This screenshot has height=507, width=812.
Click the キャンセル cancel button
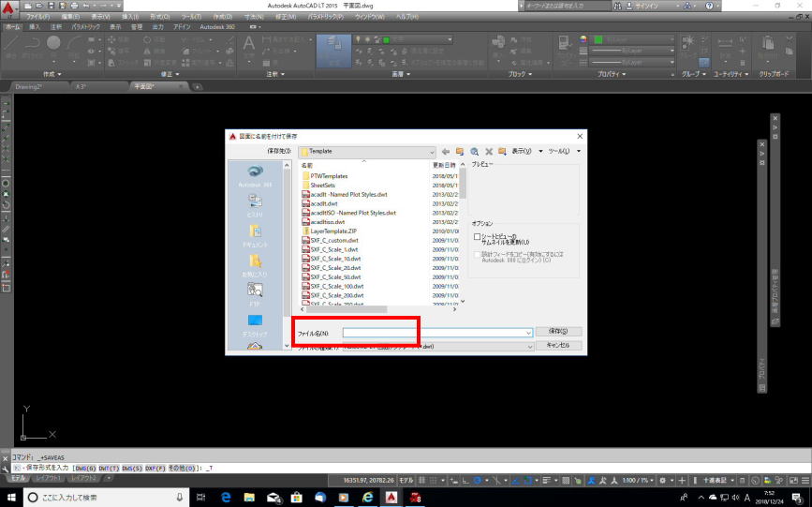pyautogui.click(x=558, y=345)
